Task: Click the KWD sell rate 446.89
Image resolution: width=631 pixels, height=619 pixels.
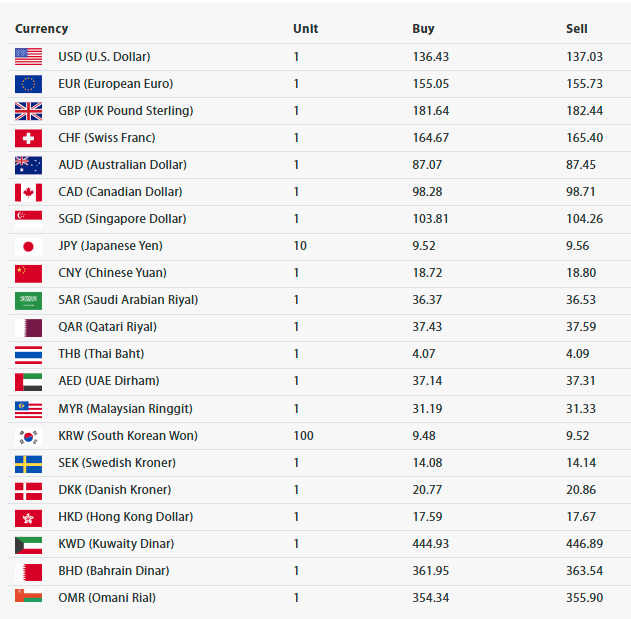Action: tap(584, 544)
